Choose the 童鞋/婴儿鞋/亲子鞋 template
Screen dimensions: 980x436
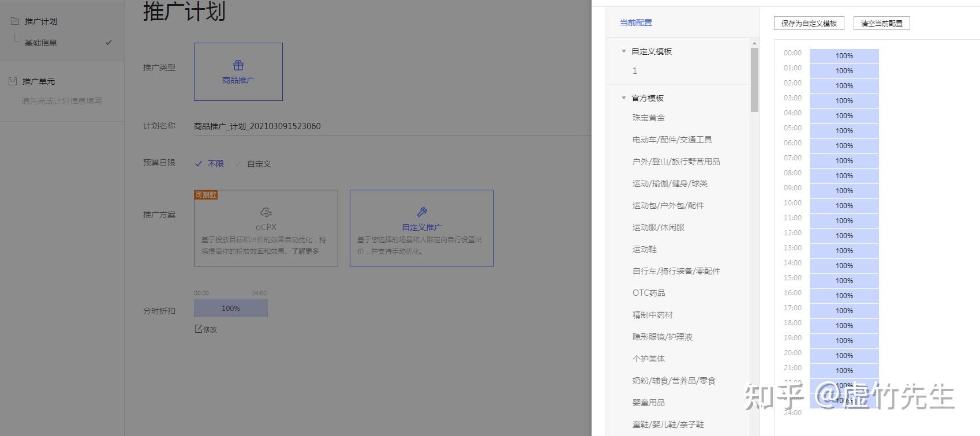click(x=668, y=424)
